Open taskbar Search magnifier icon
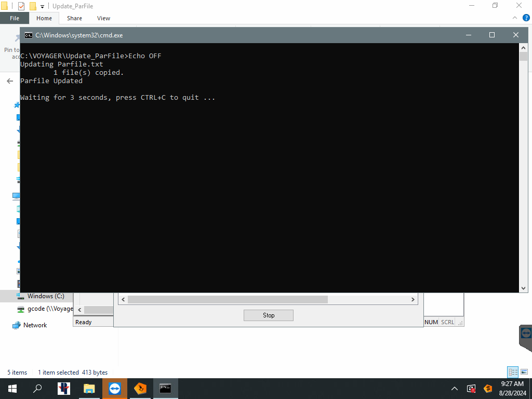 (37, 388)
